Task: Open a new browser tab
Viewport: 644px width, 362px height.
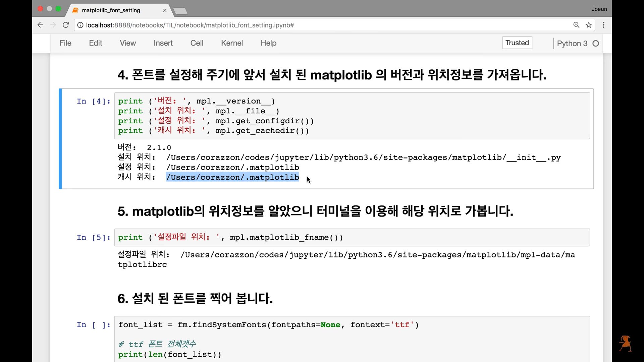Action: (x=180, y=11)
